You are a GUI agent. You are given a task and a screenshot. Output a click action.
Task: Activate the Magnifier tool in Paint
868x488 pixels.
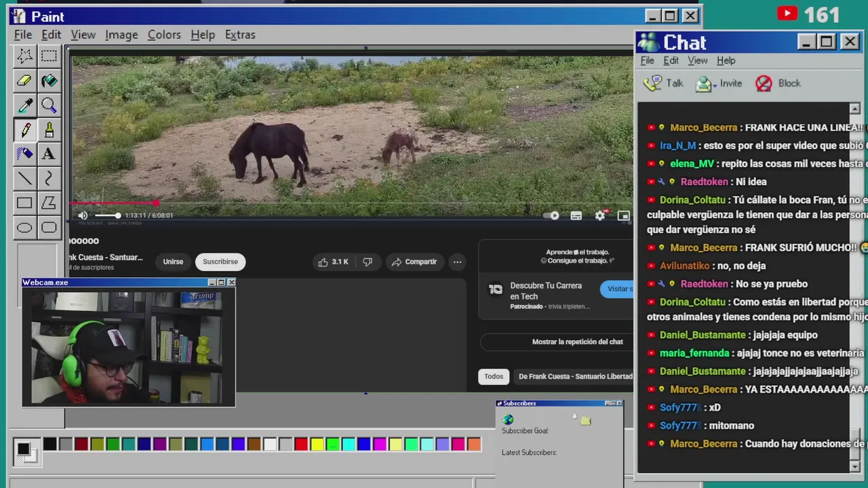point(49,105)
